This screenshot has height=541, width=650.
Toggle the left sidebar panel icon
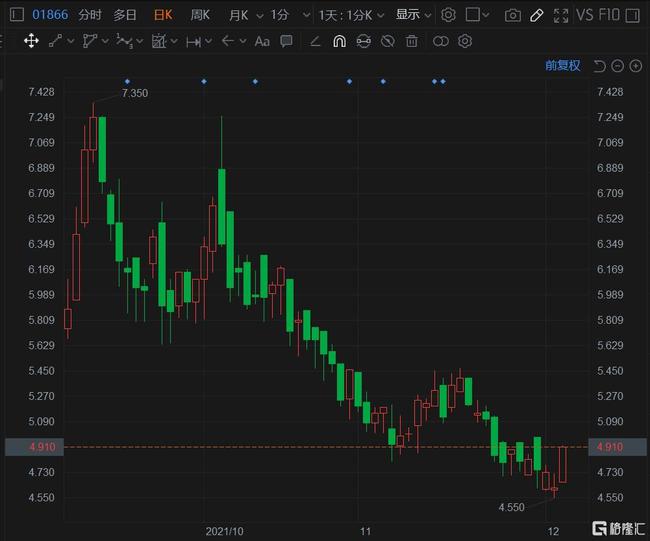(x=16, y=15)
